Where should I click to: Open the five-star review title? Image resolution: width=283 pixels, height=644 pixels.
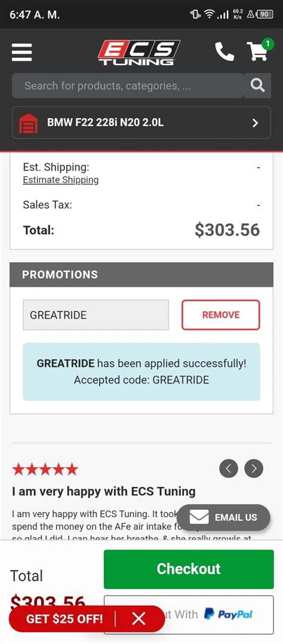pyautogui.click(x=103, y=491)
